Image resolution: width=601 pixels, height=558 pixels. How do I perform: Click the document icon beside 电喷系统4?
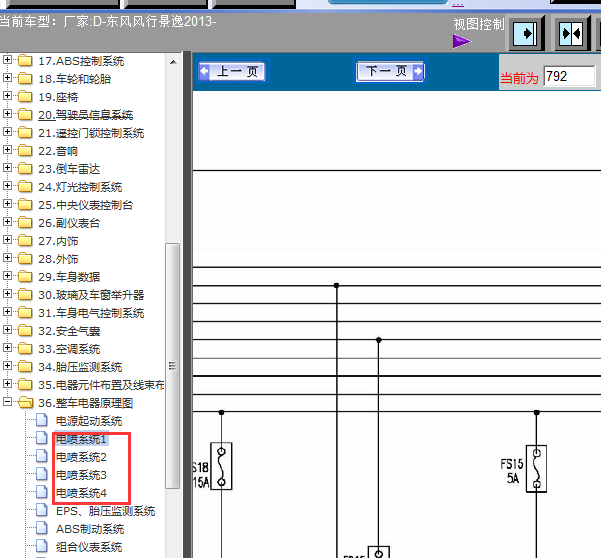tap(41, 492)
